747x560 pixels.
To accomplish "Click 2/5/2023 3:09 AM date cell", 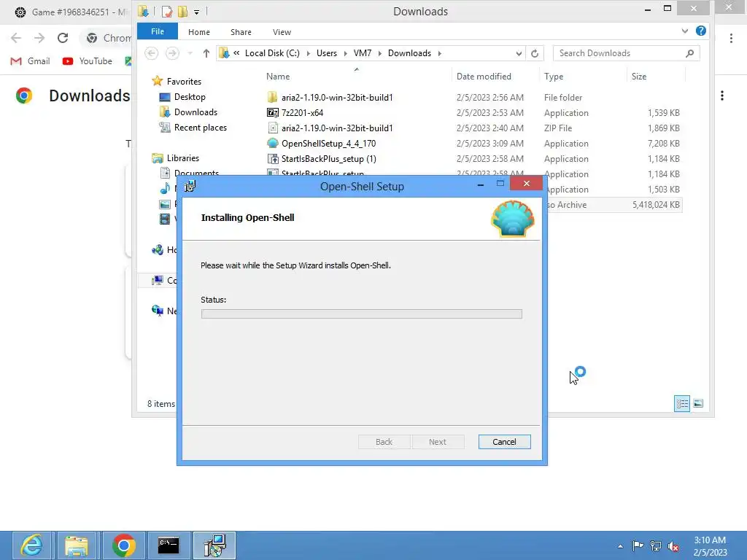I will click(489, 143).
